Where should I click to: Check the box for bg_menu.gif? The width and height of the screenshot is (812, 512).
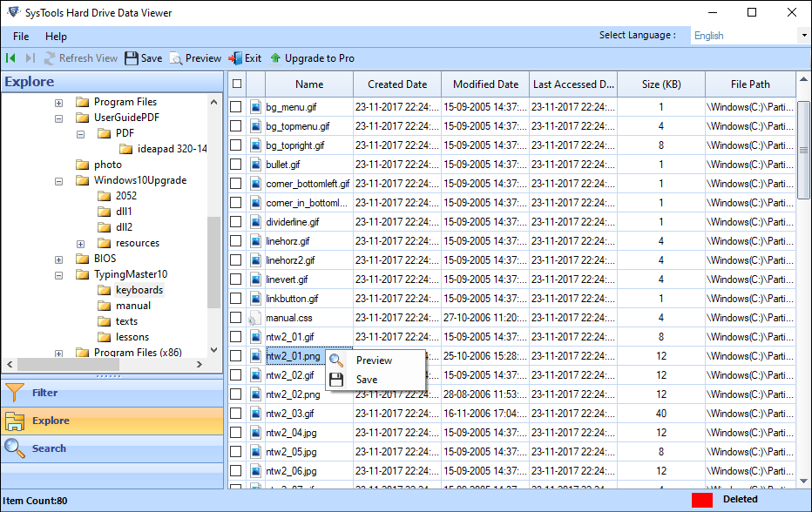pyautogui.click(x=235, y=107)
